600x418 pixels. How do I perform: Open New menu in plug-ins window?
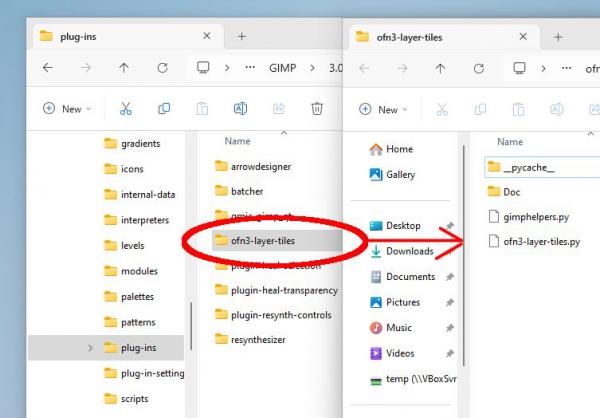[x=67, y=109]
